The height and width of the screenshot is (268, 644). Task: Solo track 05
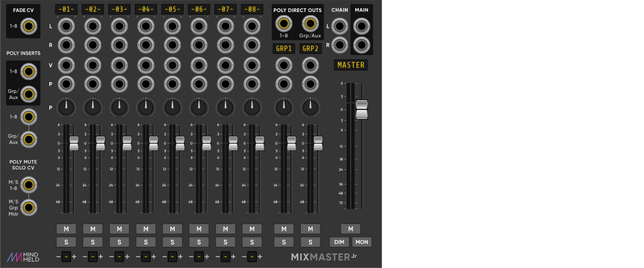click(x=172, y=242)
